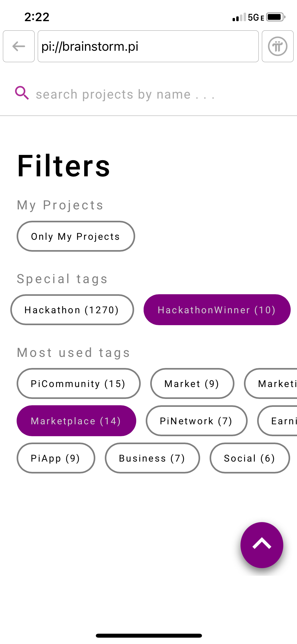Toggle the Only My Projects filter
This screenshot has height=644, width=297.
(76, 236)
